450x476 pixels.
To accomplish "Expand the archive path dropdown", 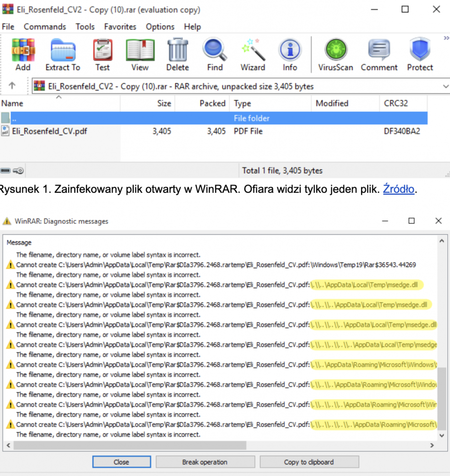I will [445, 87].
